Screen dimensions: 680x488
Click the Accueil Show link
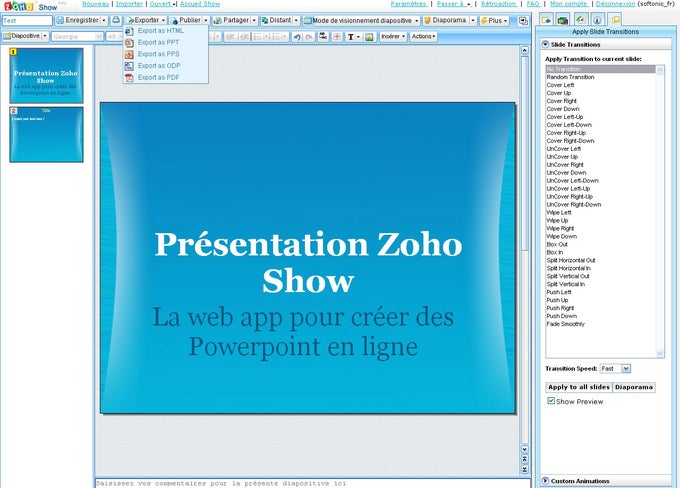[x=200, y=4]
